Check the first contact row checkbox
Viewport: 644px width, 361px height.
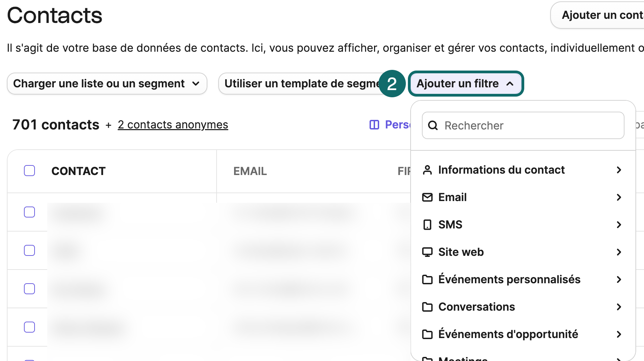(29, 212)
